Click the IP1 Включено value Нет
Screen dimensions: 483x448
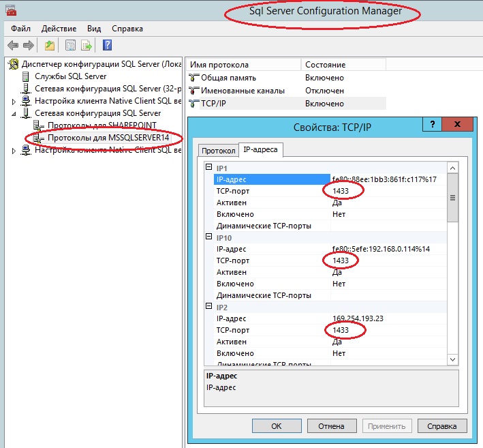339,214
